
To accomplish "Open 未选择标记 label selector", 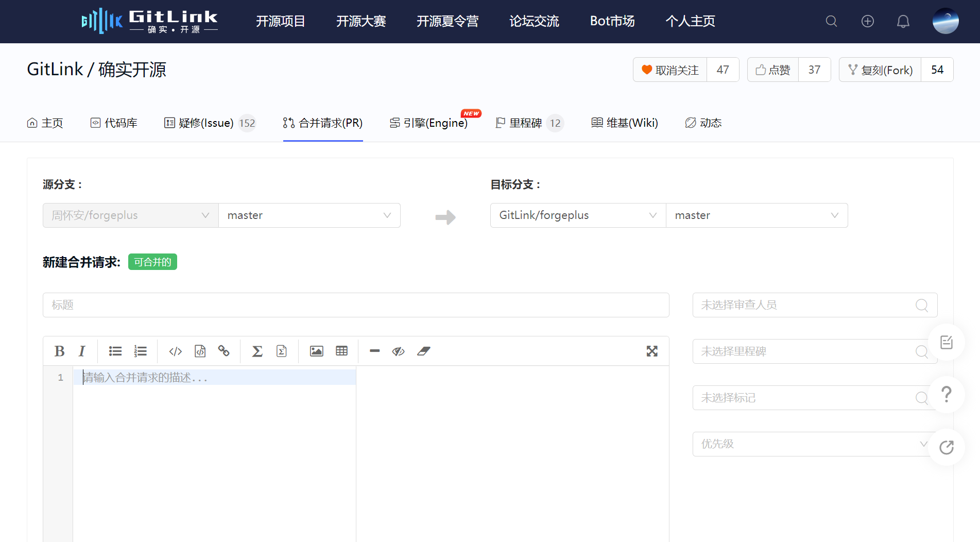I will (x=815, y=398).
